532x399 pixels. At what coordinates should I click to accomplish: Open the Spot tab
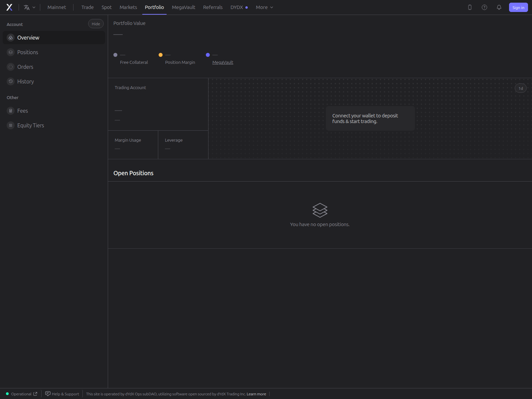[x=106, y=7]
